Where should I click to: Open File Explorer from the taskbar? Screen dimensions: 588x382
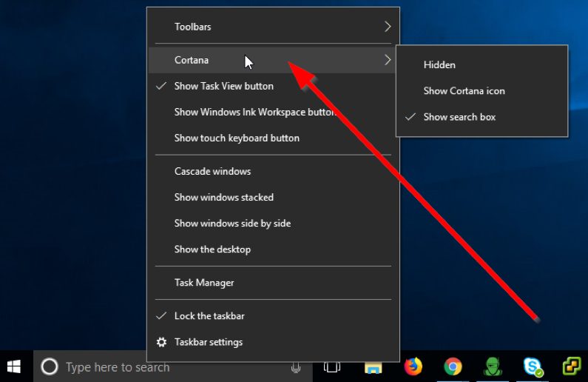pyautogui.click(x=373, y=367)
